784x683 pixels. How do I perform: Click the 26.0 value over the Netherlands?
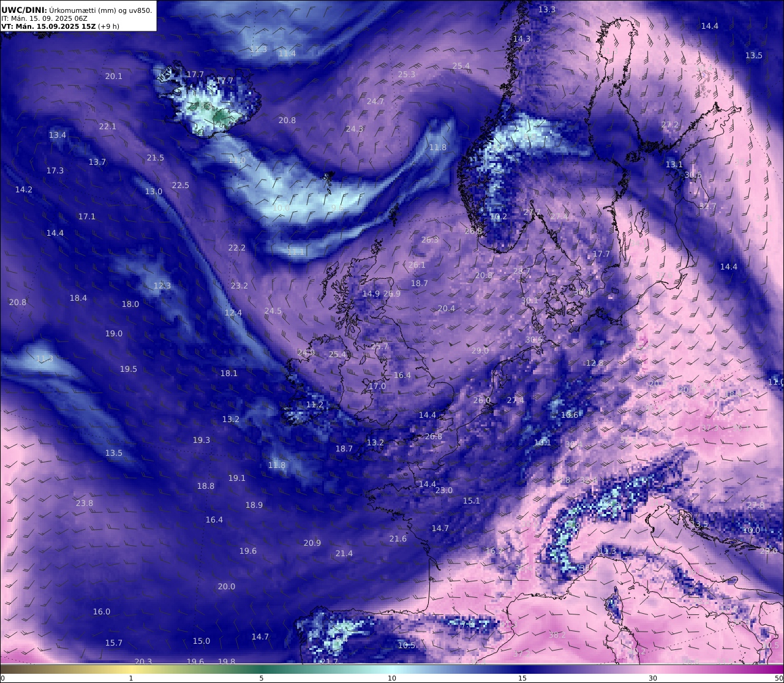[x=482, y=401]
